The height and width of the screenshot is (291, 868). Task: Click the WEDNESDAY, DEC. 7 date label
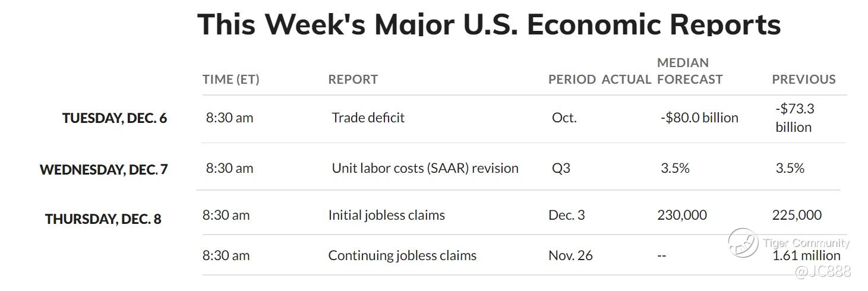pyautogui.click(x=104, y=169)
